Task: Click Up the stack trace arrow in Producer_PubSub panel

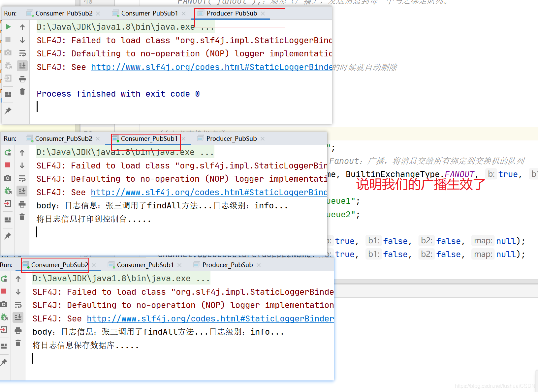Action: pos(22,27)
